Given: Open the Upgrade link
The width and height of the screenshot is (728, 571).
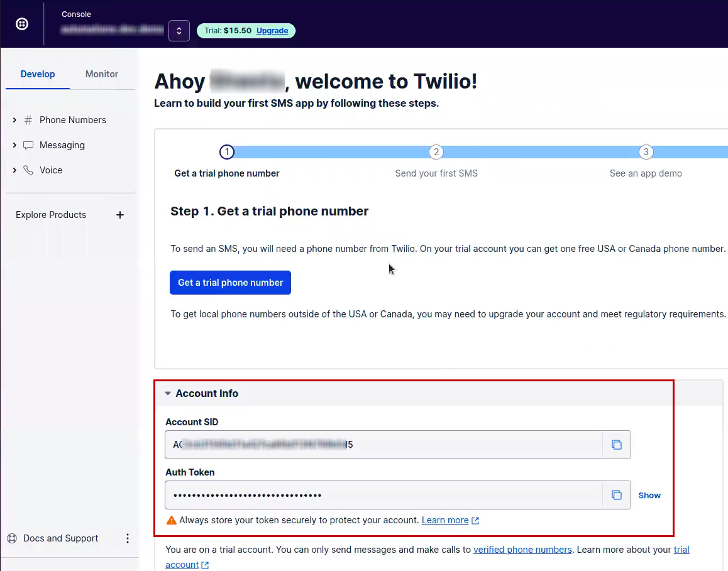Looking at the screenshot, I should (272, 31).
